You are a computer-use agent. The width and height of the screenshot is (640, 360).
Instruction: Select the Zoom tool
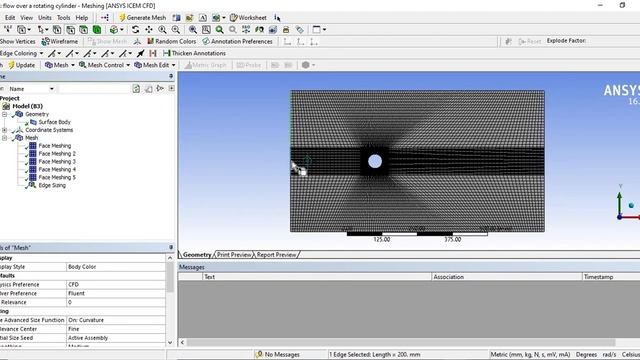(x=162, y=29)
